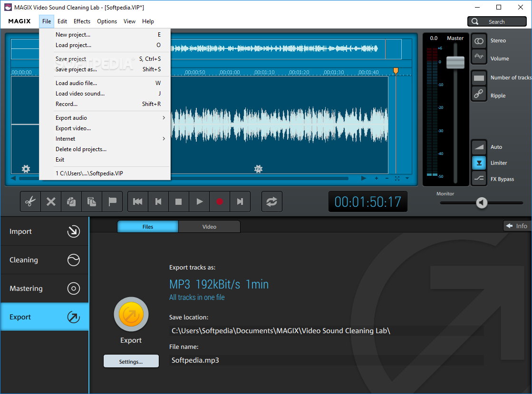
Task: Open the Import section in the sidebar
Action: point(44,231)
